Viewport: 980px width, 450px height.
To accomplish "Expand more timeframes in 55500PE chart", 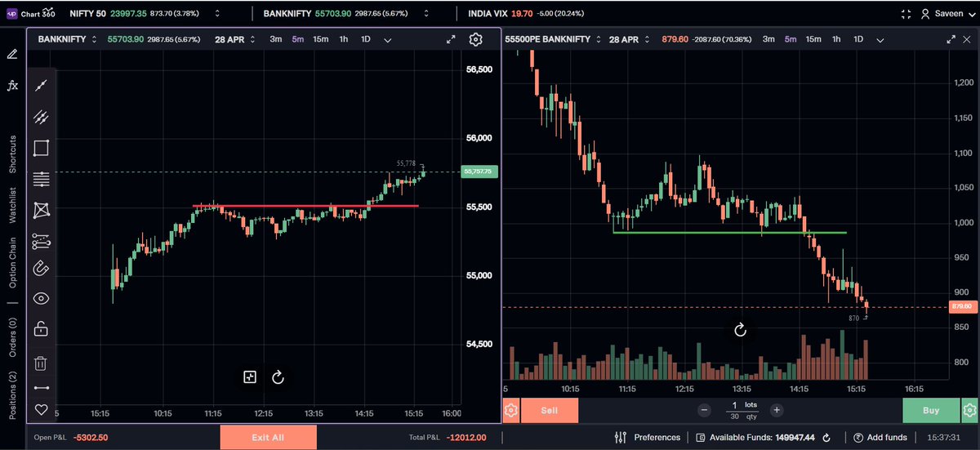I will 879,39.
